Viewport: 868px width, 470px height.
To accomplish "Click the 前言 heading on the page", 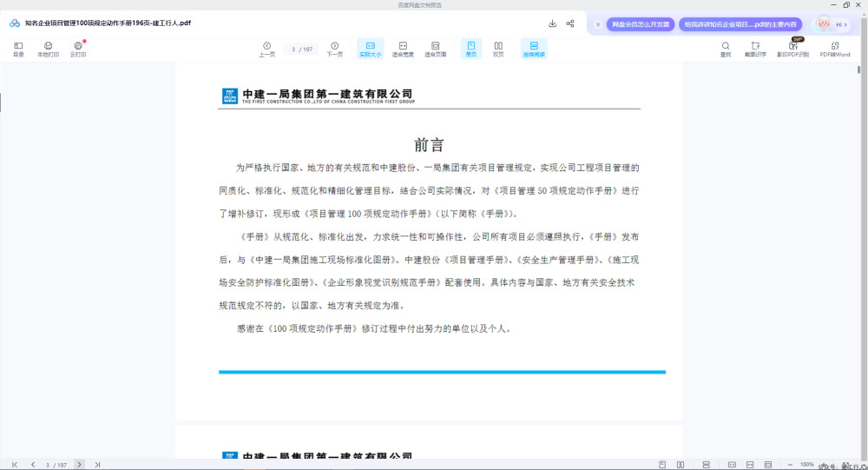I will 429,145.
